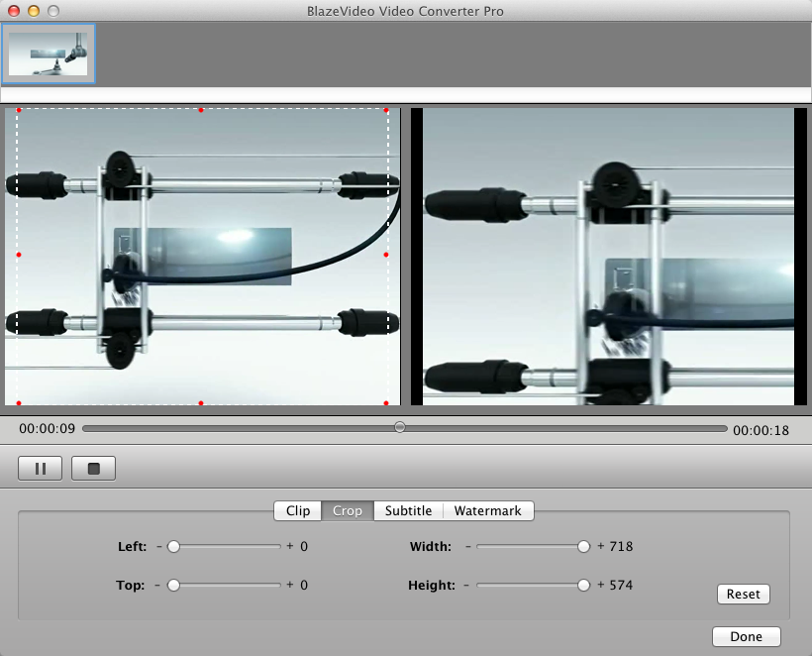Click the Top crop slider knob
812x656 pixels.
(173, 586)
